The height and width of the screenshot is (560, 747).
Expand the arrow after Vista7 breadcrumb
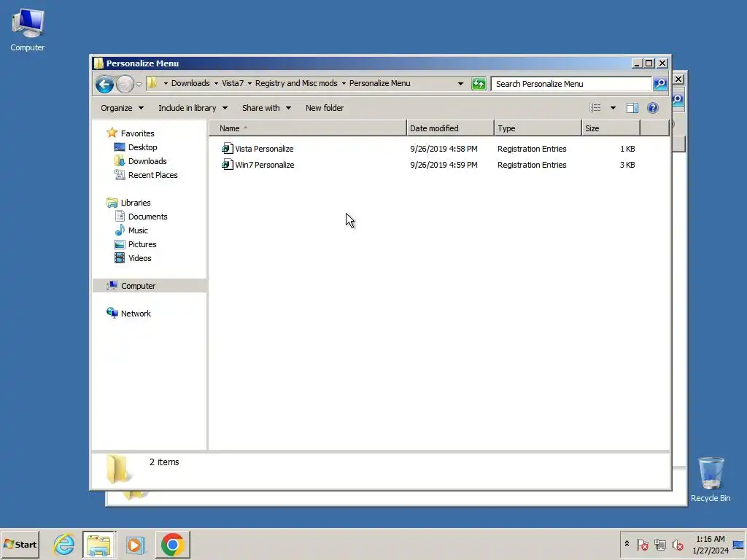[249, 83]
